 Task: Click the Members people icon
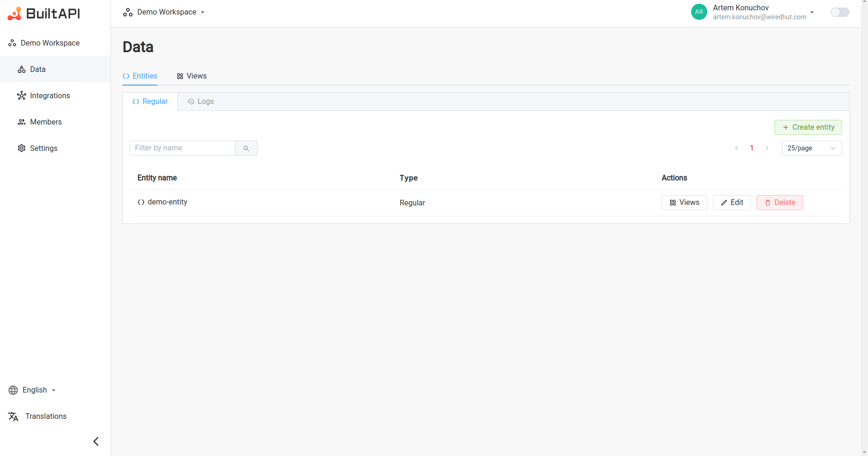pos(22,122)
